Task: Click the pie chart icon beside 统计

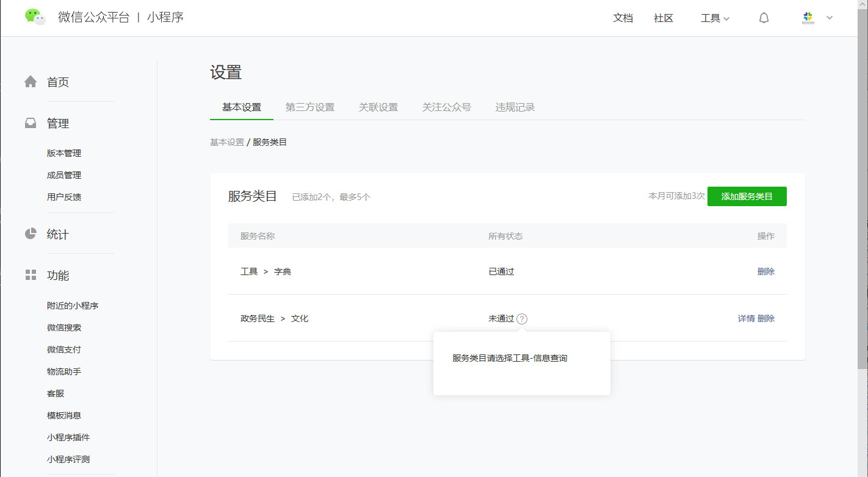Action: (31, 234)
